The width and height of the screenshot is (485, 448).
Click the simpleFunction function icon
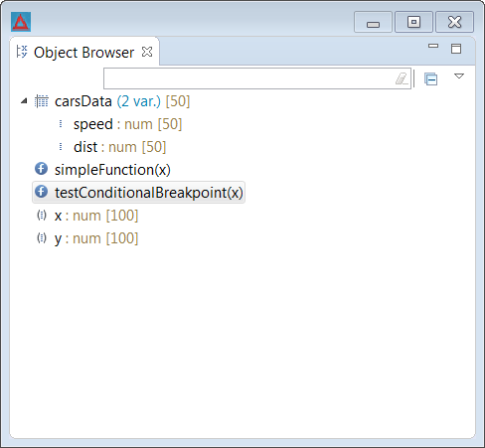[41, 169]
